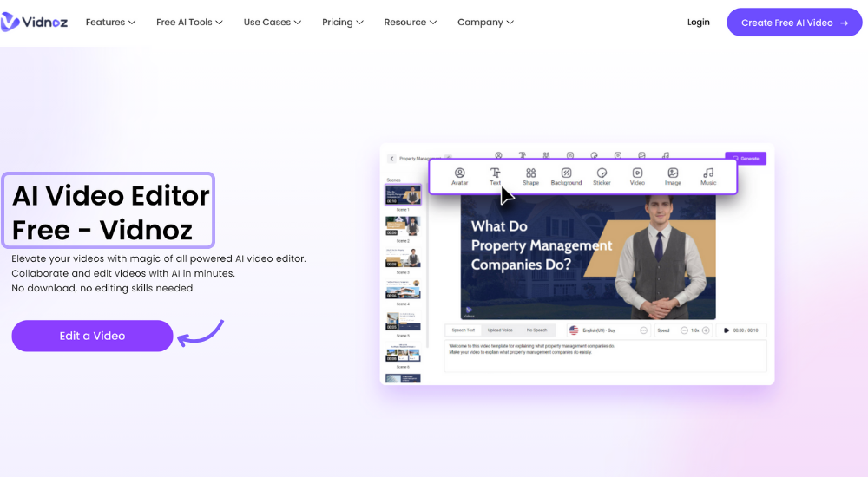Screen dimensions: 868x477
Task: Play the scene preview
Action: 727,330
